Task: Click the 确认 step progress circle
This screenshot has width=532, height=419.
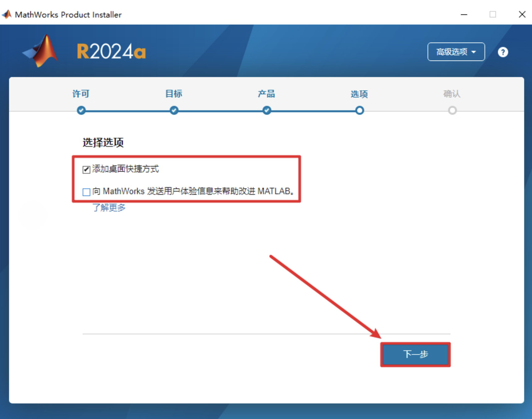Action: pos(452,110)
